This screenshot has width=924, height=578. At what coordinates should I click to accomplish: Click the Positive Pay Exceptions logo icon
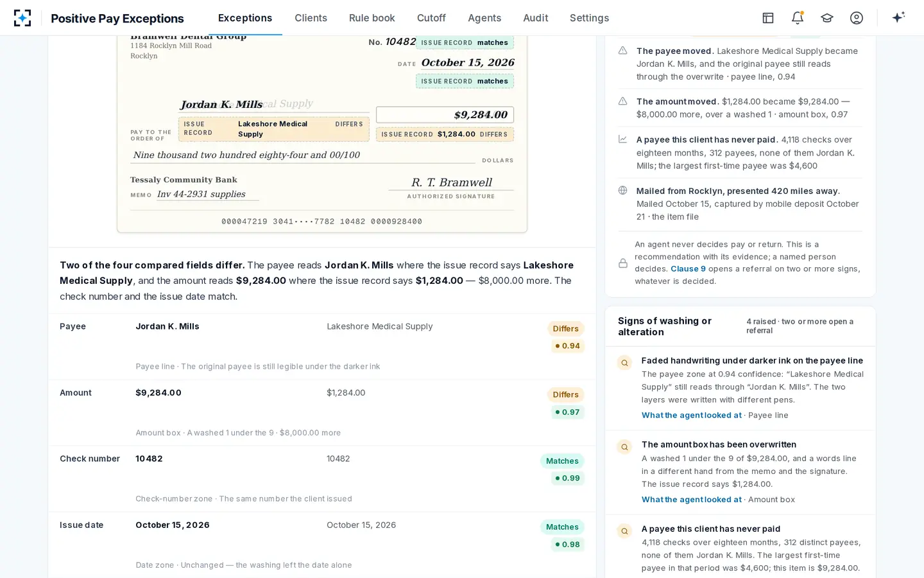[22, 18]
